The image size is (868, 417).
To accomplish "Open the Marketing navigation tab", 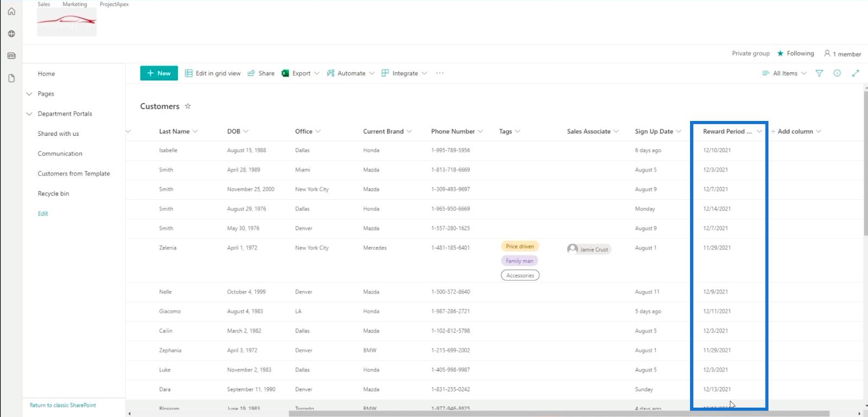I will point(75,4).
